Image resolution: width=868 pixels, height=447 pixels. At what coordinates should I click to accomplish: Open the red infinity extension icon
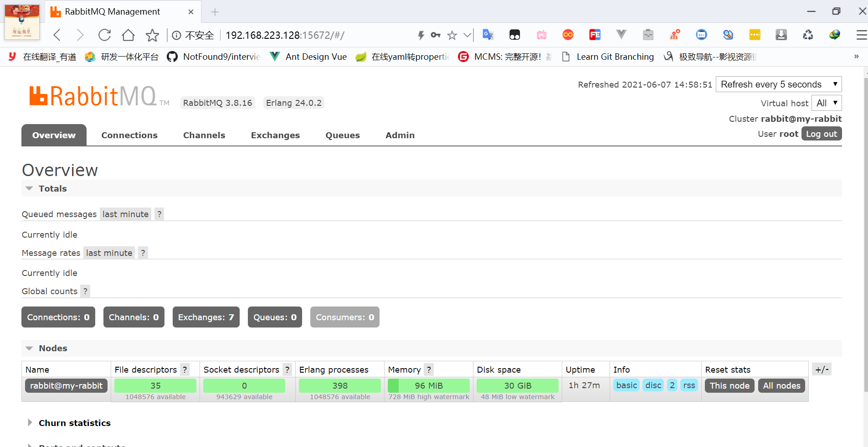(x=568, y=35)
